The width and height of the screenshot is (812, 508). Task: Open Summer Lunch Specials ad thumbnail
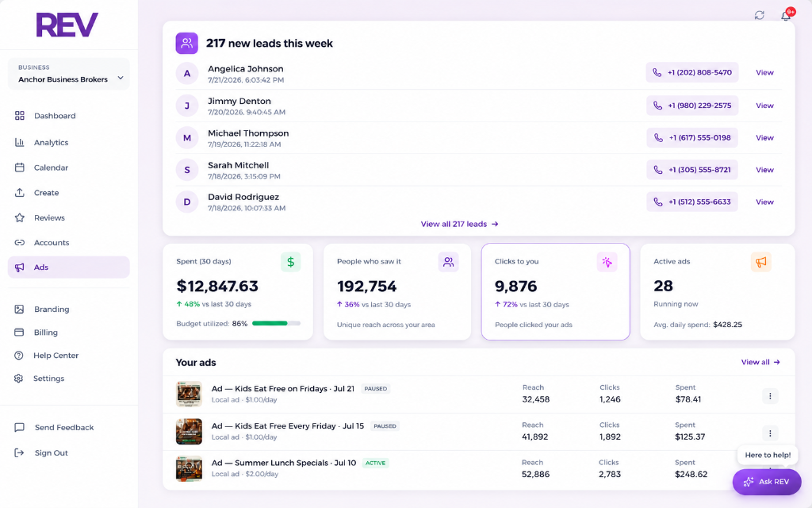pyautogui.click(x=189, y=469)
